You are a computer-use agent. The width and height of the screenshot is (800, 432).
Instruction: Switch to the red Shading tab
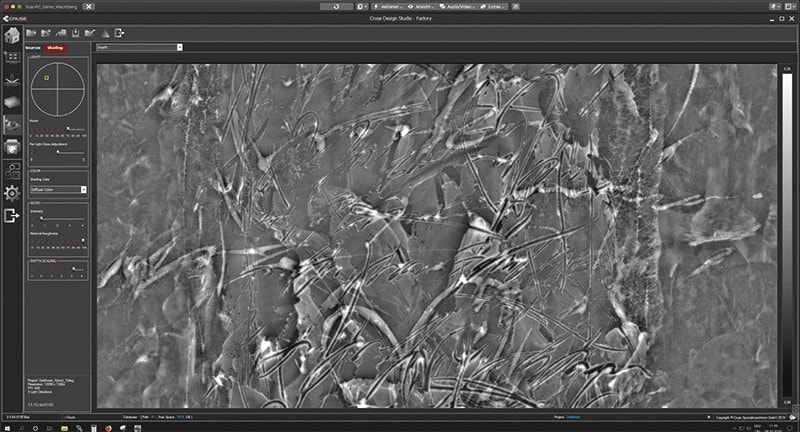(x=55, y=48)
